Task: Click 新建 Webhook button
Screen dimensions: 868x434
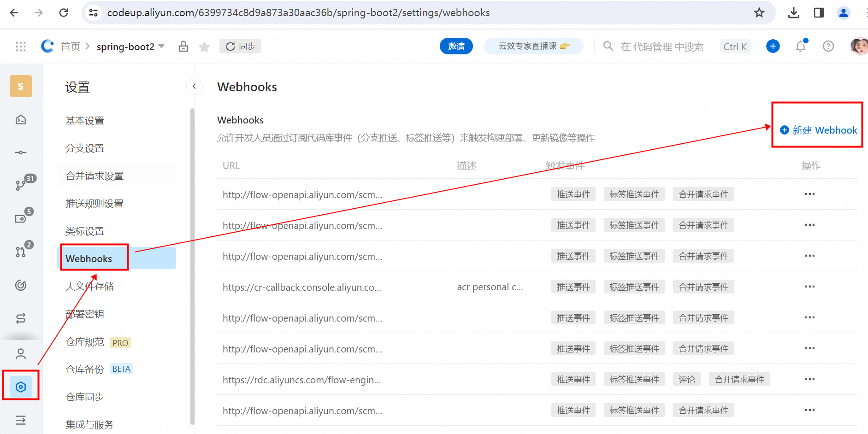Action: click(x=818, y=130)
